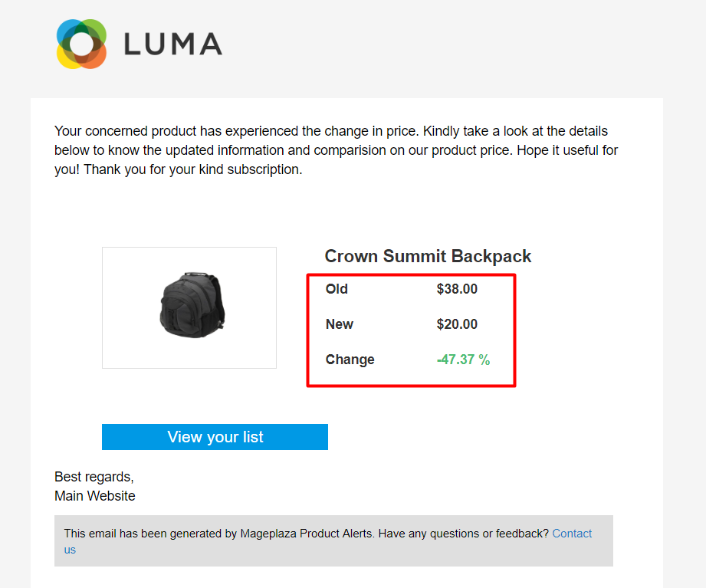The height and width of the screenshot is (588, 706).
Task: Open the black backpack product image
Action: coord(189,307)
